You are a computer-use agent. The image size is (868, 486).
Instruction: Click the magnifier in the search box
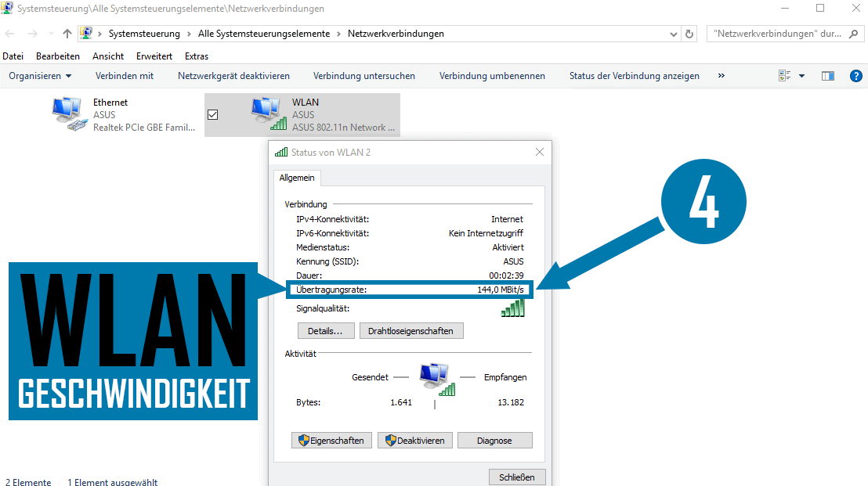[853, 34]
